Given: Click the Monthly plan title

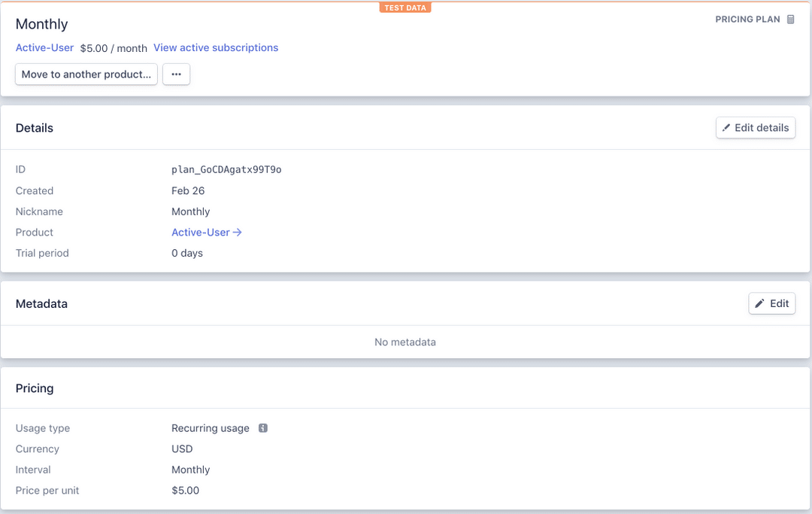Looking at the screenshot, I should [42, 24].
